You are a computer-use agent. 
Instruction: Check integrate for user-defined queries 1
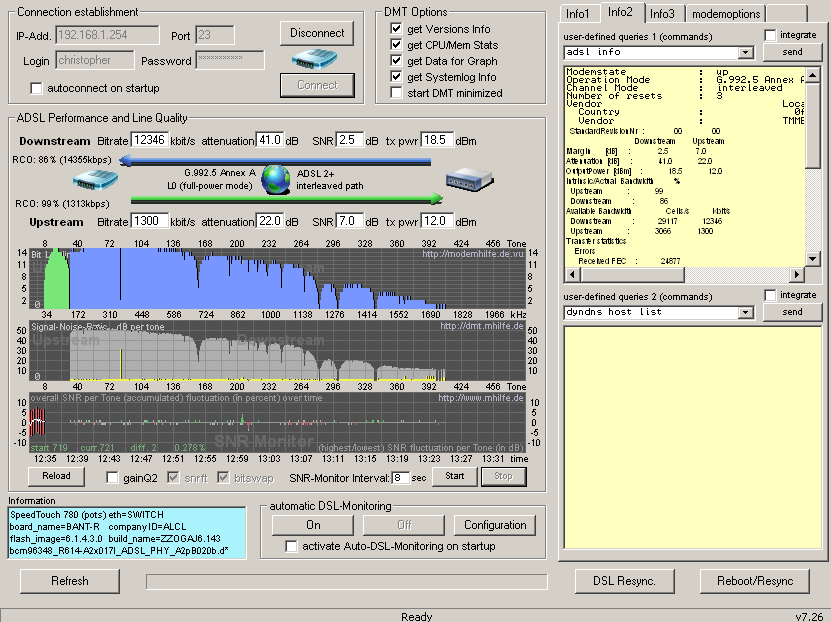[x=770, y=35]
